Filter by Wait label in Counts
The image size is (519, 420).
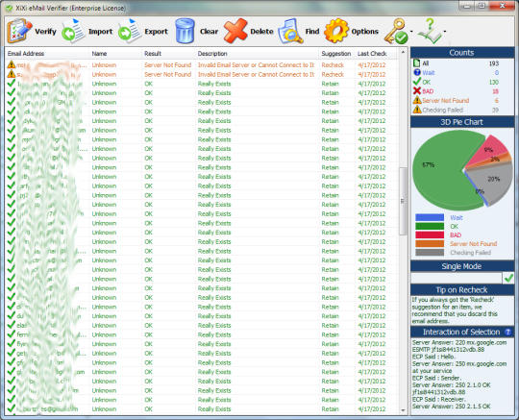point(429,73)
